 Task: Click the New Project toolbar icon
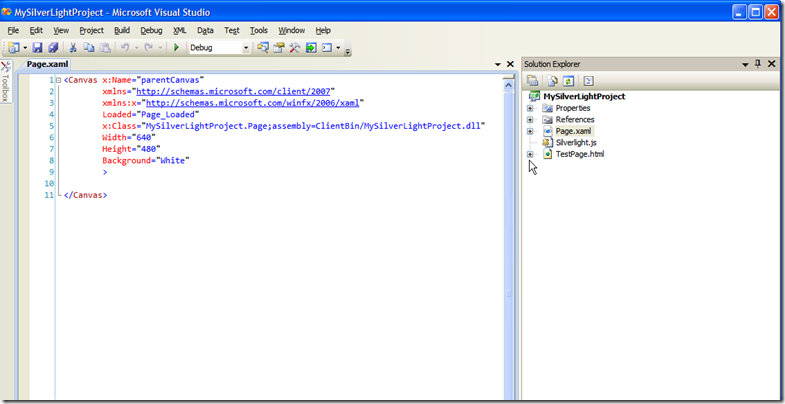coord(14,48)
